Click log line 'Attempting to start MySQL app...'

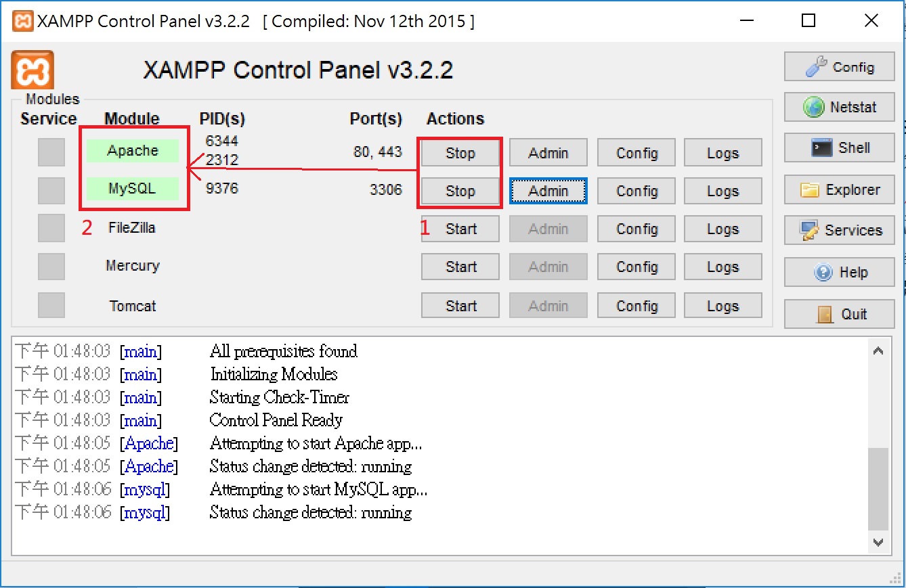coord(319,489)
